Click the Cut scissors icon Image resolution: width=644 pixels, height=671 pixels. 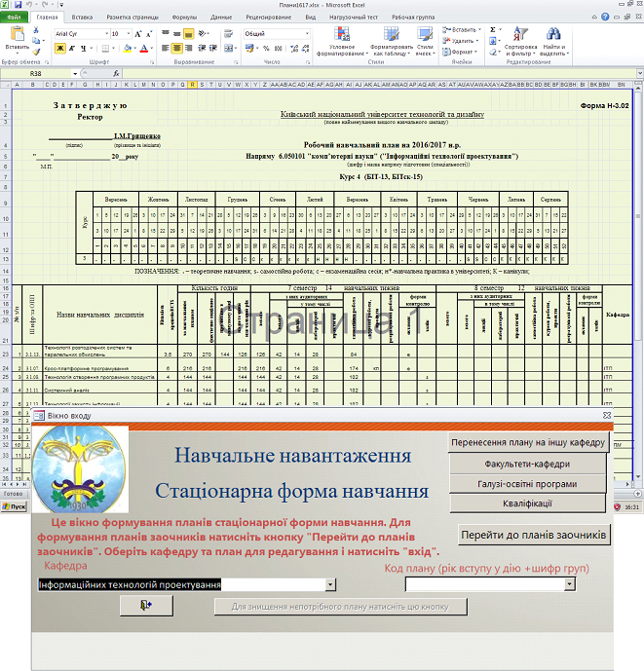[x=36, y=30]
